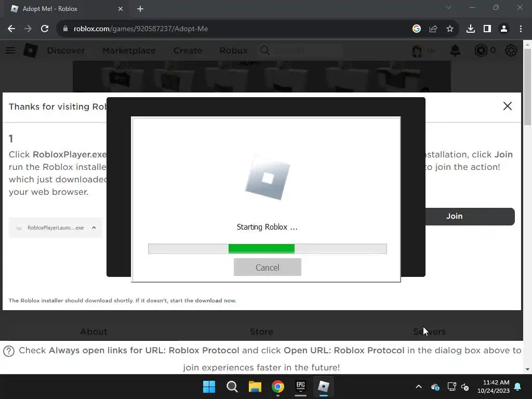Open the Roblox notifications bell

(455, 50)
